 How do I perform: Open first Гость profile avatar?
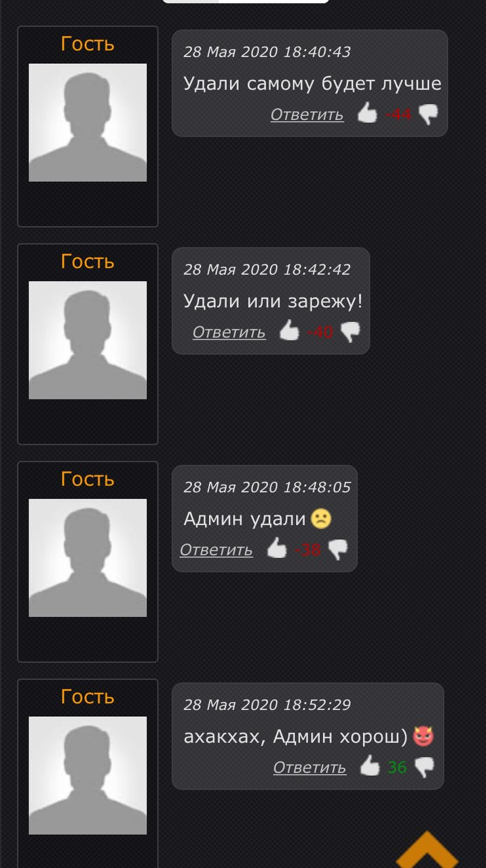[x=88, y=123]
